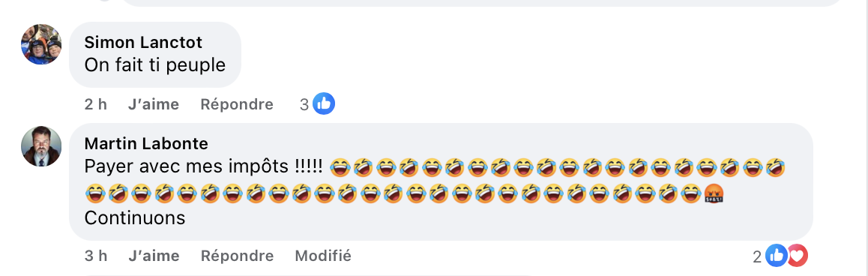The height and width of the screenshot is (276, 868).
Task: Click the blue thumbs-up icon beside count 3
Action: pos(324,103)
